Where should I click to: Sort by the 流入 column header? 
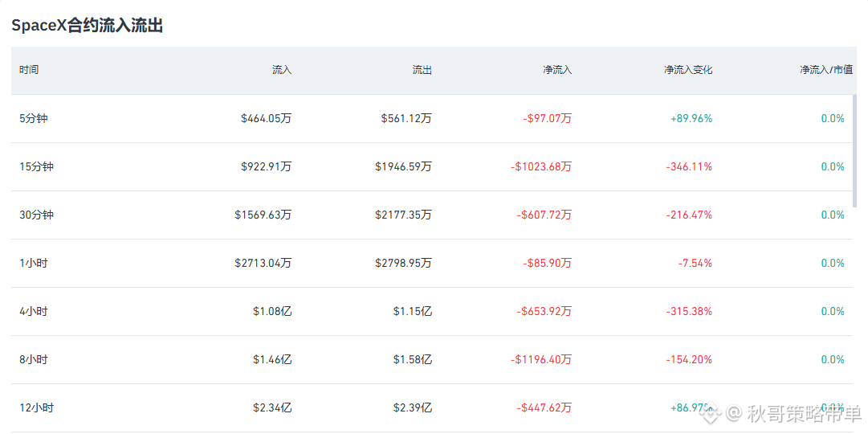coord(282,71)
